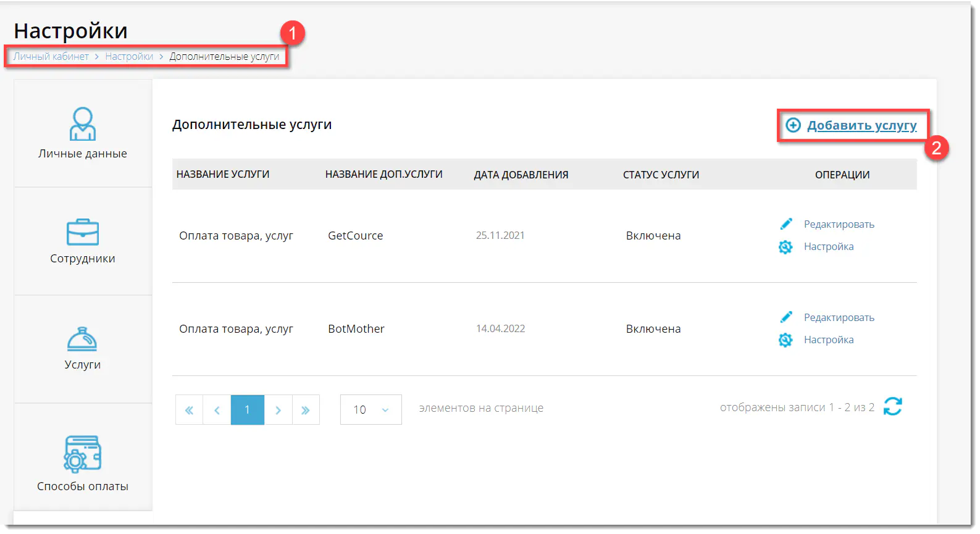Select page 1 in pagination
Image resolution: width=980 pixels, height=534 pixels.
(x=248, y=410)
